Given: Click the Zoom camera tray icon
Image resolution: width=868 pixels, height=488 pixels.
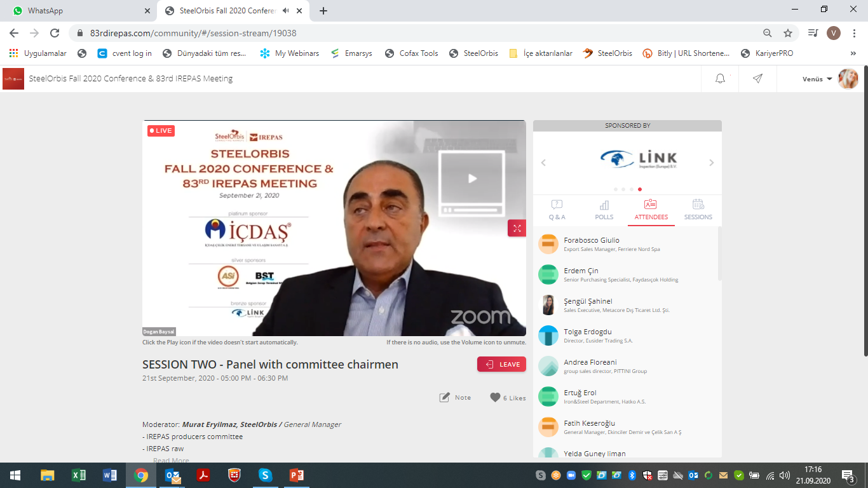Looking at the screenshot, I should tap(571, 475).
